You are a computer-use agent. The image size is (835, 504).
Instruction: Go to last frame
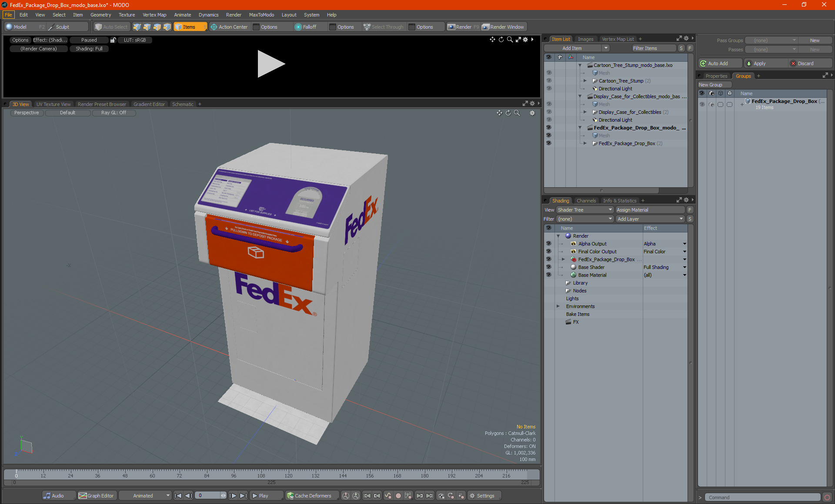point(243,496)
